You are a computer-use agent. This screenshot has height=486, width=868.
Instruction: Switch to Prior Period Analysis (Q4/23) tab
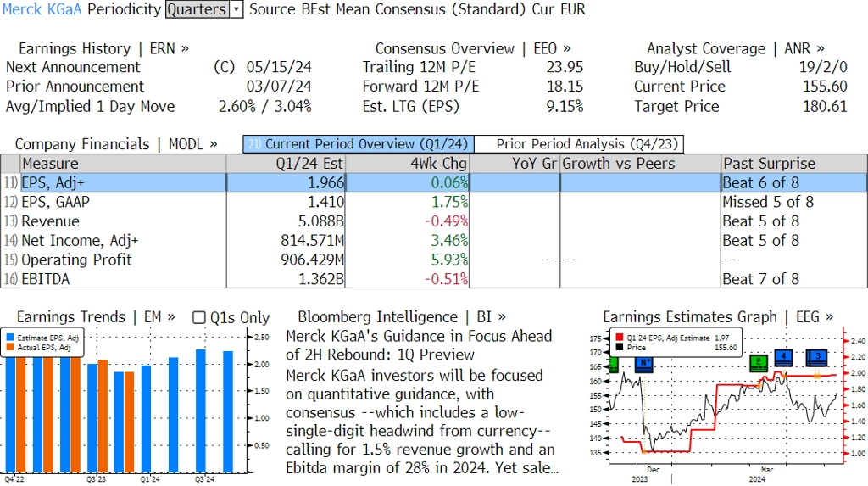pos(580,144)
